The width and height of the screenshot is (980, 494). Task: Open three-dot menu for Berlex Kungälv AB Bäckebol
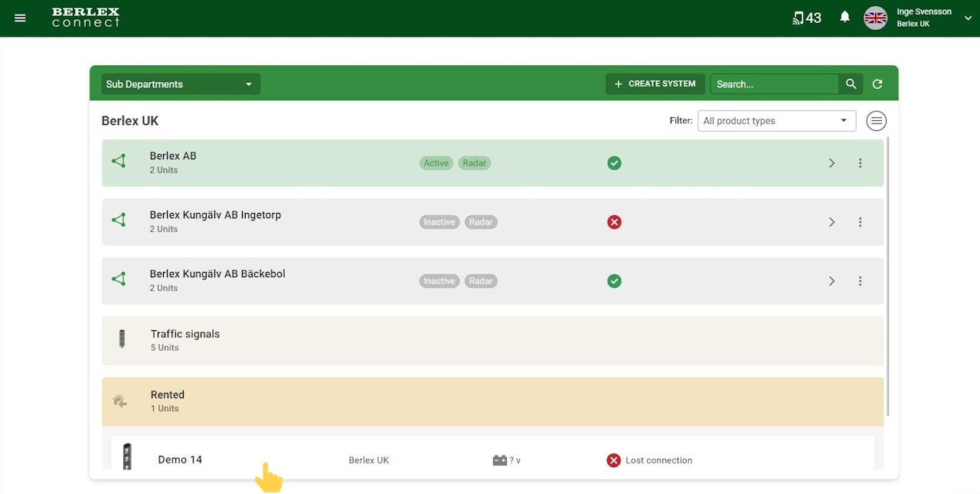point(860,281)
